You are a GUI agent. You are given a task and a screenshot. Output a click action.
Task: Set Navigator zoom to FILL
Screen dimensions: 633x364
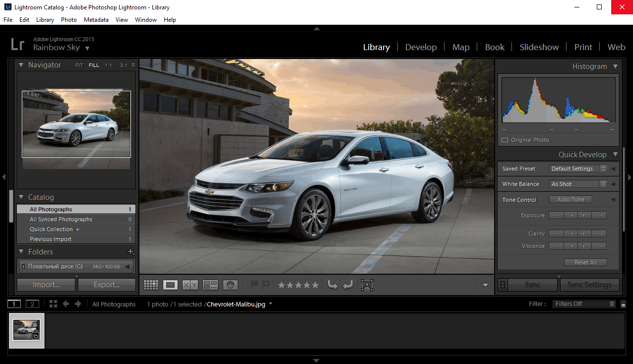click(x=94, y=65)
